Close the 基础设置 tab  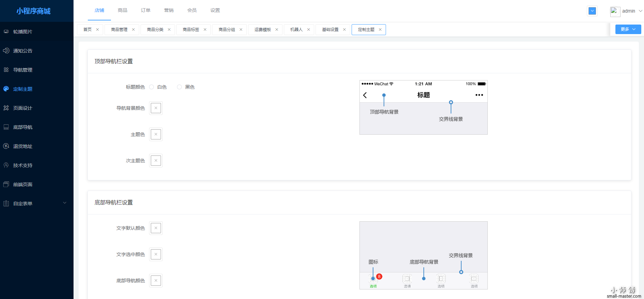click(x=344, y=30)
